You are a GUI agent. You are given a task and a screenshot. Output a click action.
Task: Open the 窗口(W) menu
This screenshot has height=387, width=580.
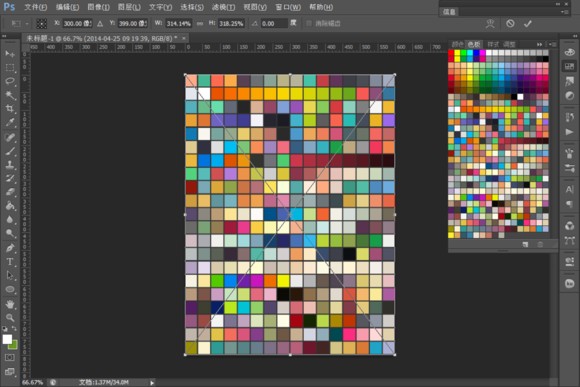288,7
